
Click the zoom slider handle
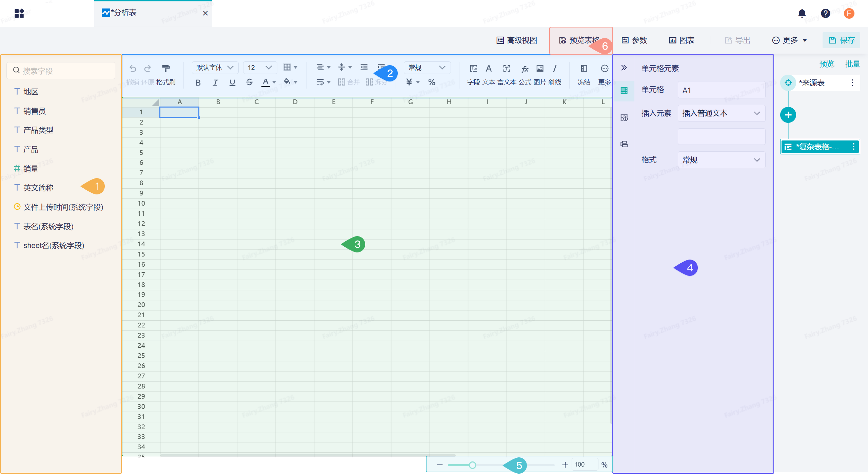click(x=472, y=465)
